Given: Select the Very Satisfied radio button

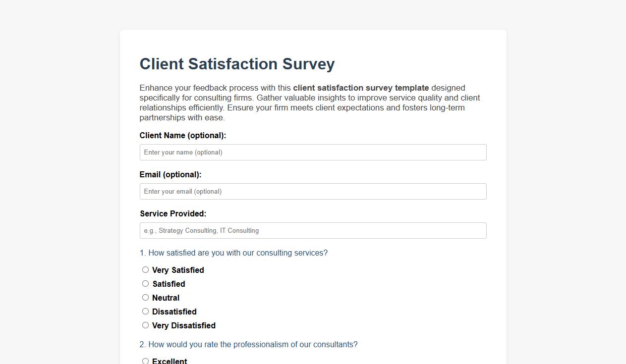Looking at the screenshot, I should (145, 269).
